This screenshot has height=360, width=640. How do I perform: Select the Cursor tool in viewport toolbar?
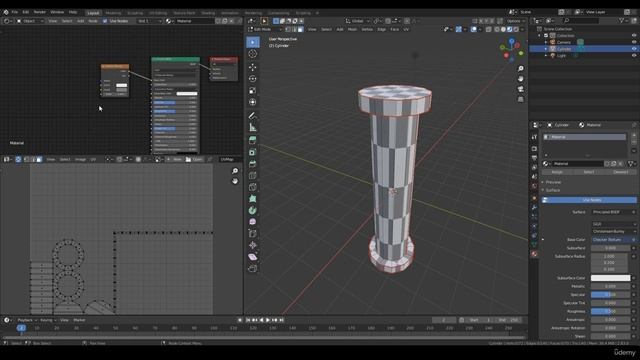[x=253, y=54]
